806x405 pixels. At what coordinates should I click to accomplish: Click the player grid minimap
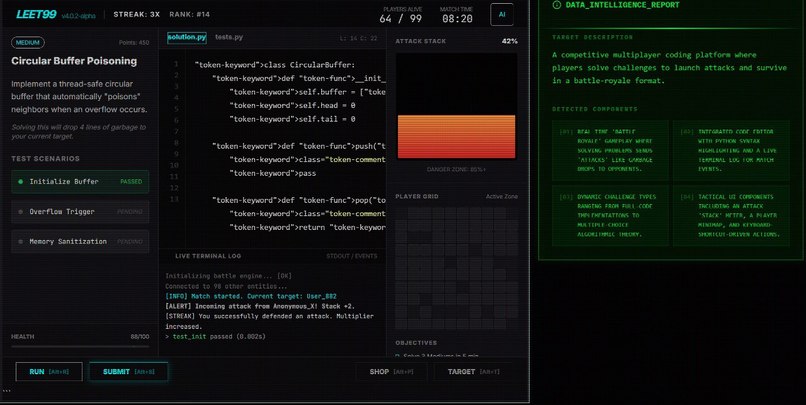[456, 267]
